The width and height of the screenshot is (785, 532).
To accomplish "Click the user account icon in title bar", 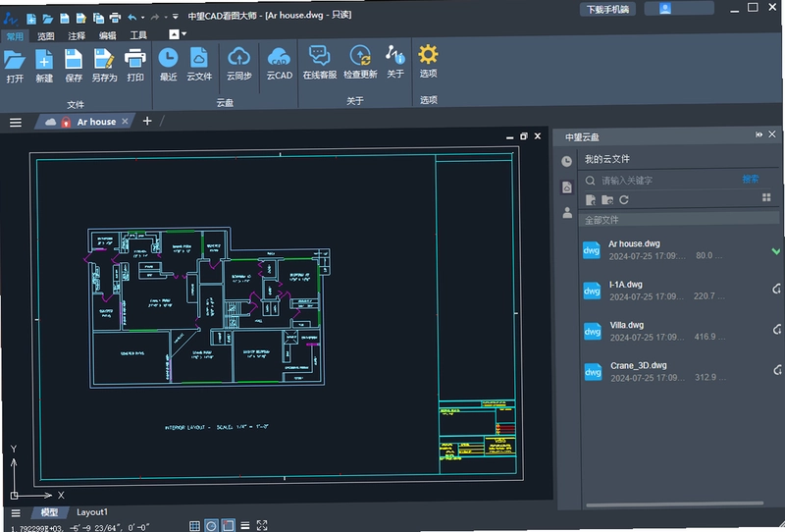I will [x=665, y=9].
